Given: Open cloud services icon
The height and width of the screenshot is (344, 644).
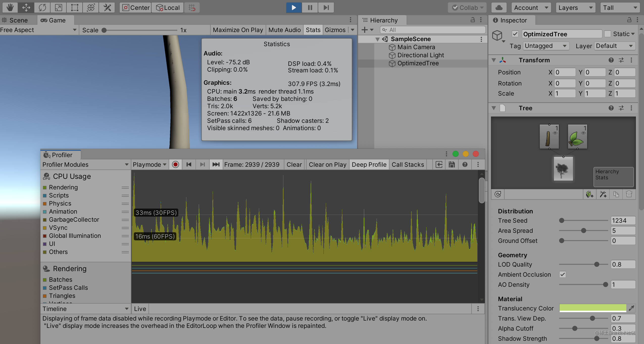Looking at the screenshot, I should (x=499, y=8).
